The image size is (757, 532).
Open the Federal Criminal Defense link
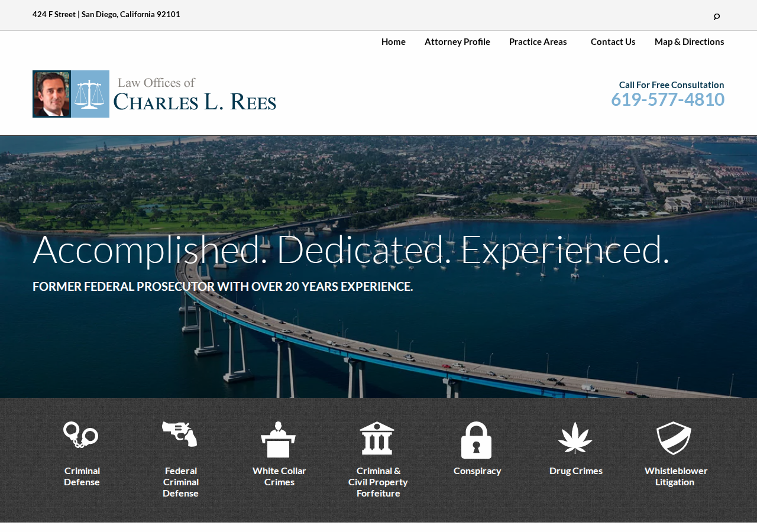point(180,482)
